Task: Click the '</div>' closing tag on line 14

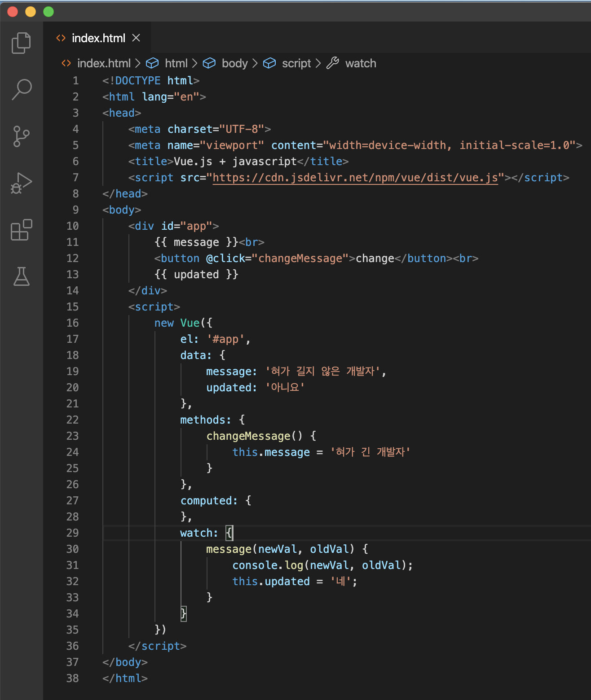Action: click(x=148, y=291)
